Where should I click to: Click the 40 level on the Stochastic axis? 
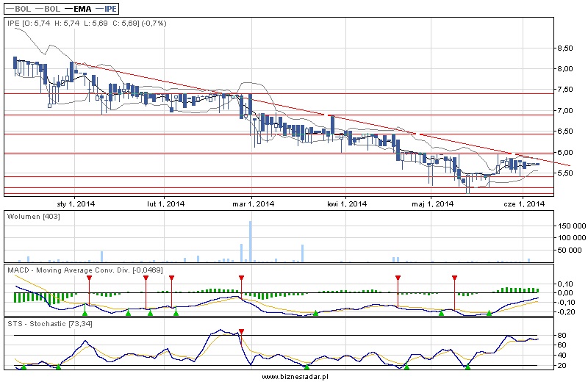(x=562, y=355)
